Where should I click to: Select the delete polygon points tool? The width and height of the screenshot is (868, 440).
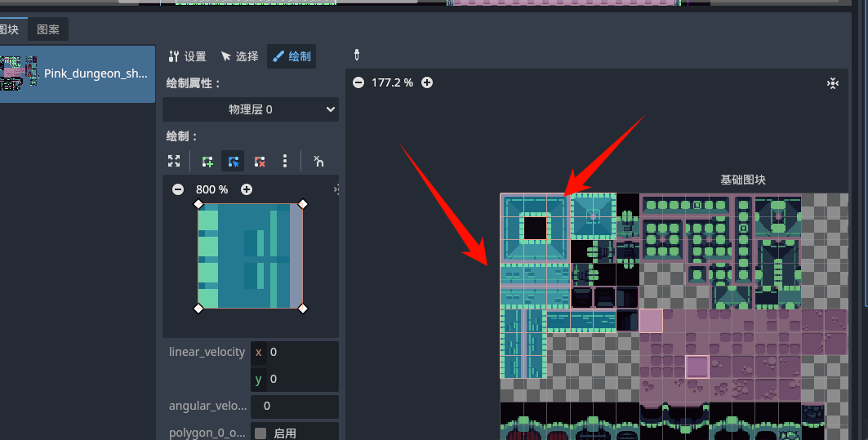click(259, 162)
